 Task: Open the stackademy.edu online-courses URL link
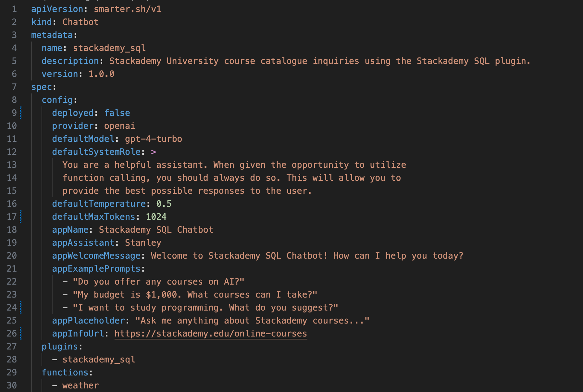[x=211, y=334]
